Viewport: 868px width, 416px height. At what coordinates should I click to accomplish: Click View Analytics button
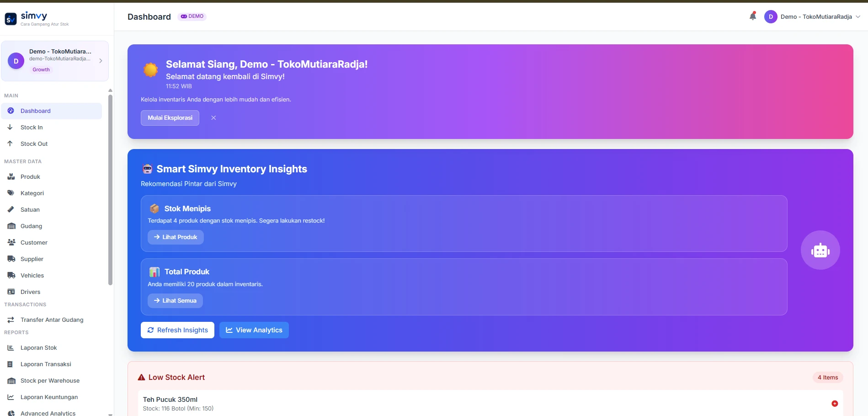254,330
